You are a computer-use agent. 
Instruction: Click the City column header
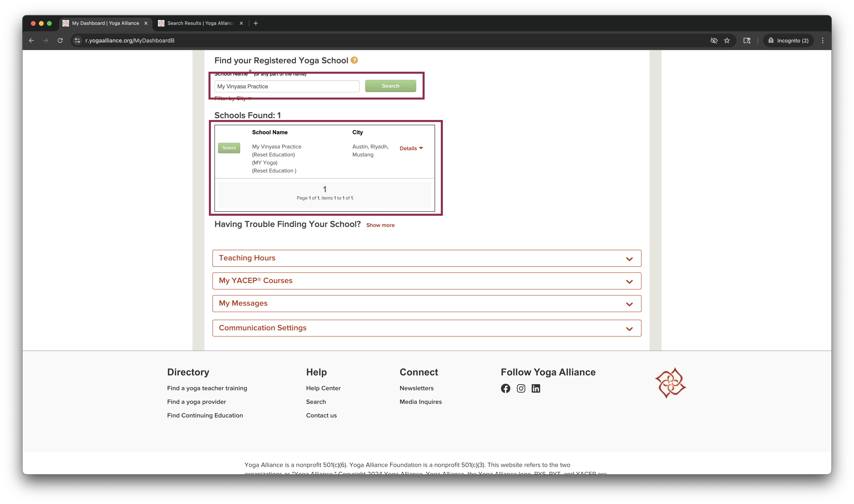click(x=357, y=132)
